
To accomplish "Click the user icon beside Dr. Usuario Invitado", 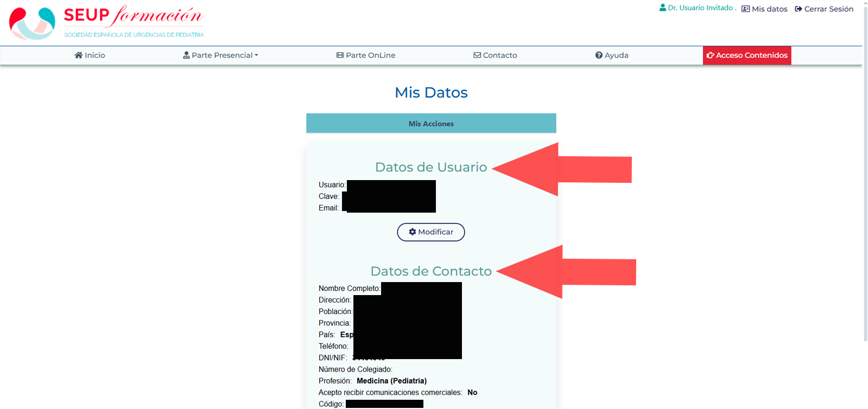I will coord(662,8).
